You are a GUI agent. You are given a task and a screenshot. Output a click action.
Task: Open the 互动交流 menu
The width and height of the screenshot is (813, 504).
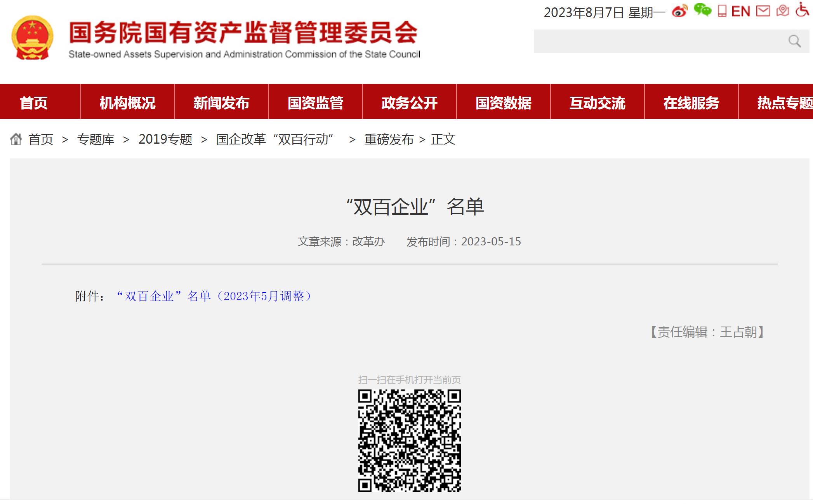click(x=597, y=103)
